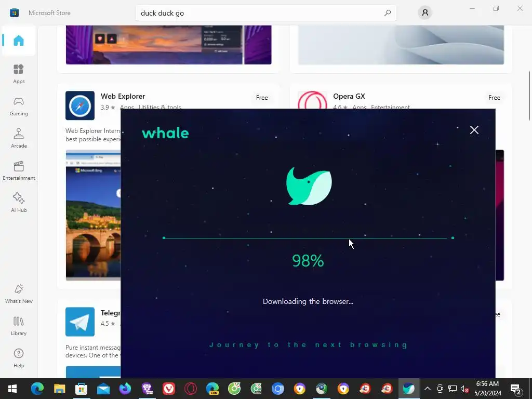
Task: Launch Edge Canary from the taskbar
Action: [x=212, y=389]
